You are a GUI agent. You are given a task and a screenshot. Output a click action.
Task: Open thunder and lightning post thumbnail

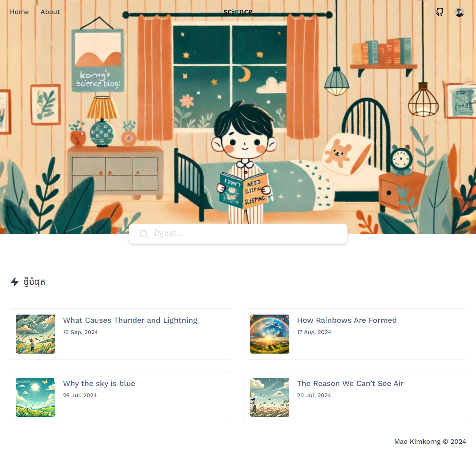tap(36, 334)
